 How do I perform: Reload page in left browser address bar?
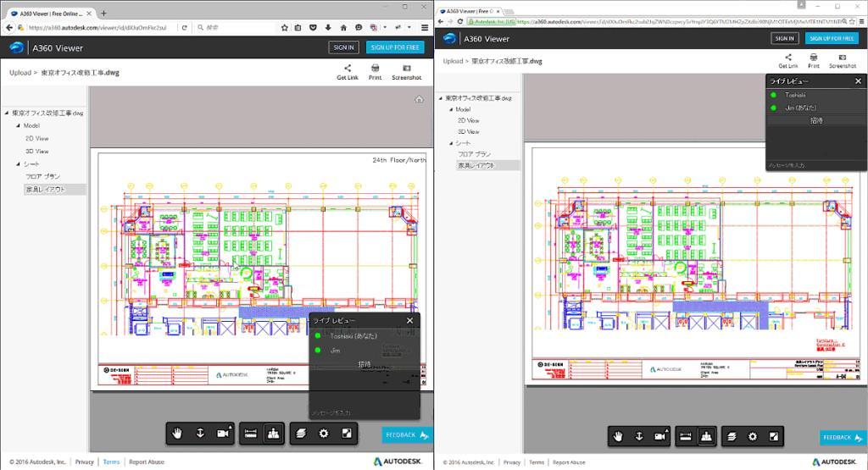click(184, 27)
